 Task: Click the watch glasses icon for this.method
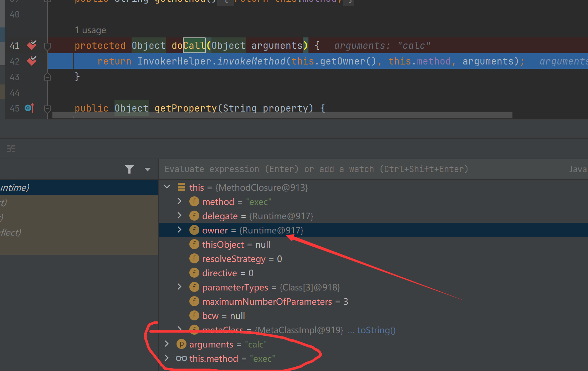point(181,359)
